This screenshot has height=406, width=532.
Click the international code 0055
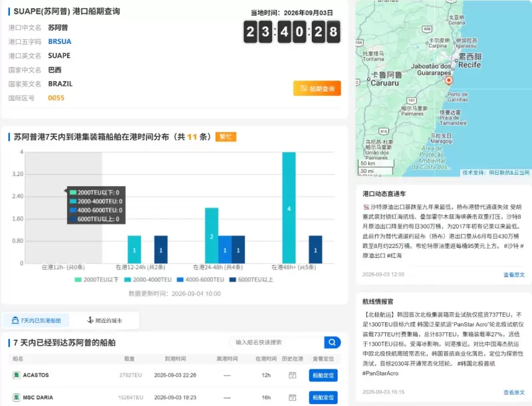coord(57,98)
